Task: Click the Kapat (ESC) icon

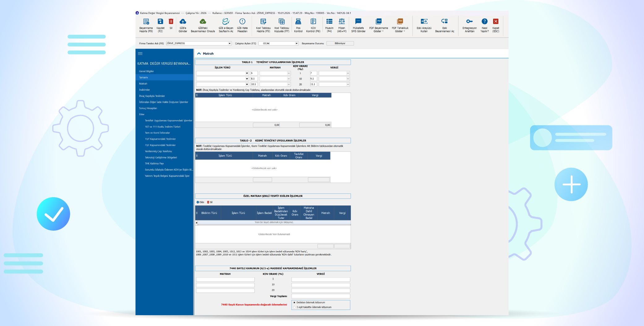Action: [x=496, y=21]
